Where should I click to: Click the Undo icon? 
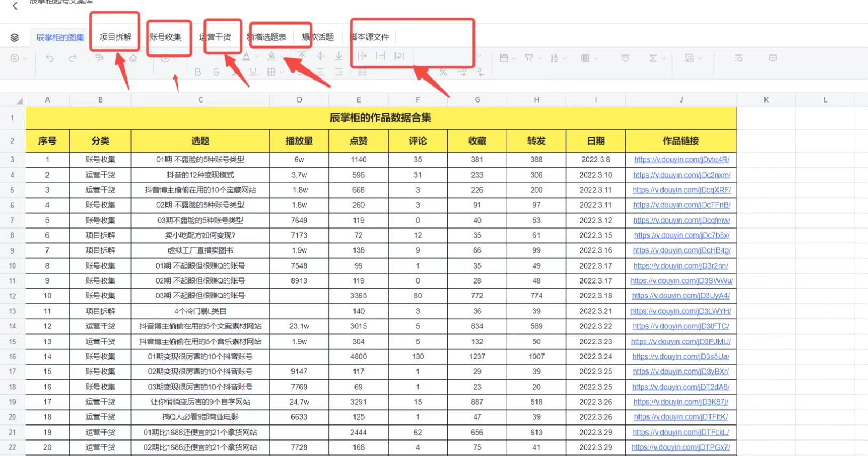(x=50, y=58)
